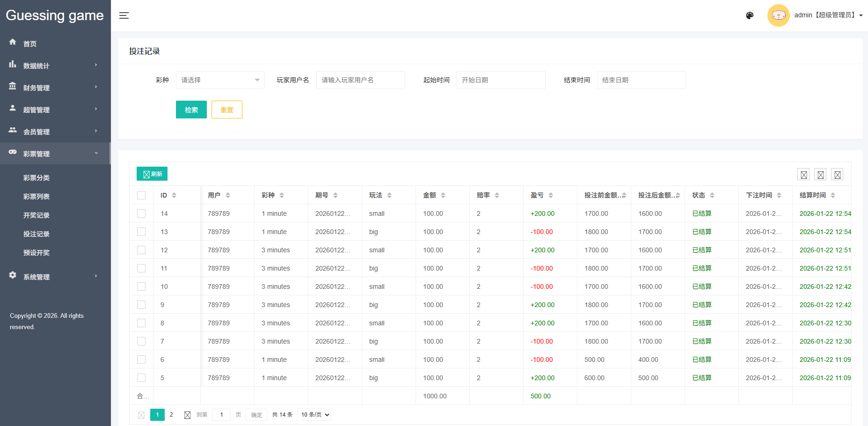Viewport: 868px width, 426px height.
Task: Open 开奖记录 in the sidebar
Action: [x=36, y=215]
